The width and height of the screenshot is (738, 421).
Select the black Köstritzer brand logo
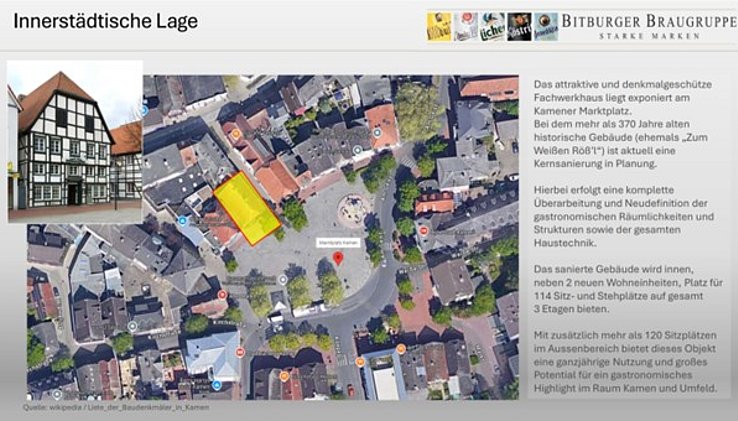[519, 26]
